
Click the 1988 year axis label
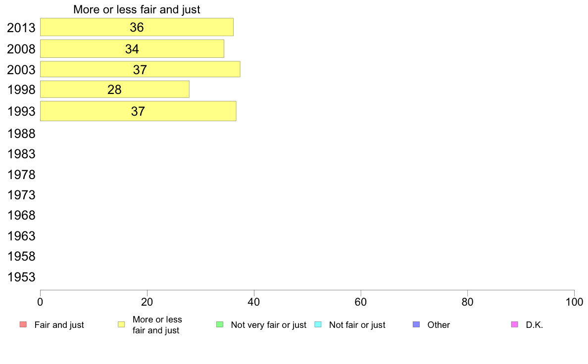(21, 134)
